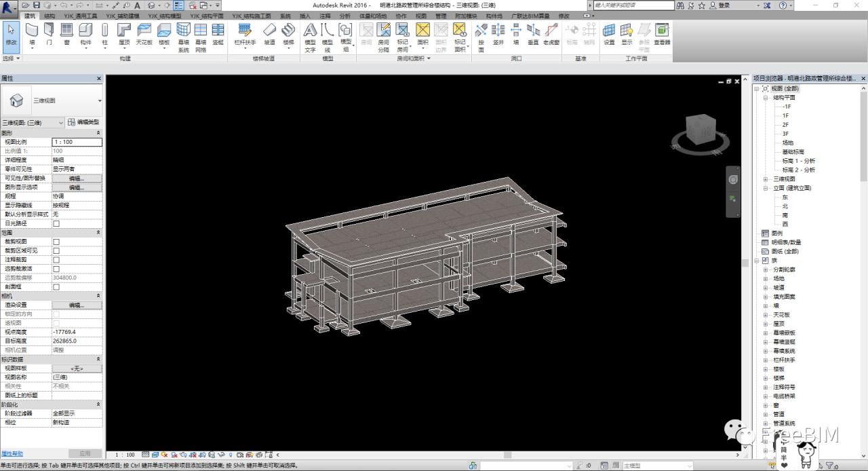
Task: Open the 属性帮助 link
Action: click(12, 453)
